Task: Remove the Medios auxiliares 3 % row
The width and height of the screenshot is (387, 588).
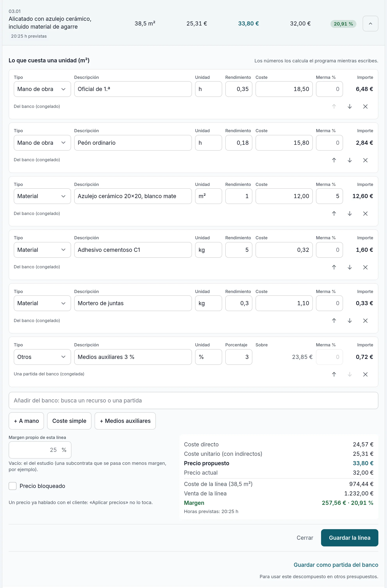Action: click(x=365, y=374)
